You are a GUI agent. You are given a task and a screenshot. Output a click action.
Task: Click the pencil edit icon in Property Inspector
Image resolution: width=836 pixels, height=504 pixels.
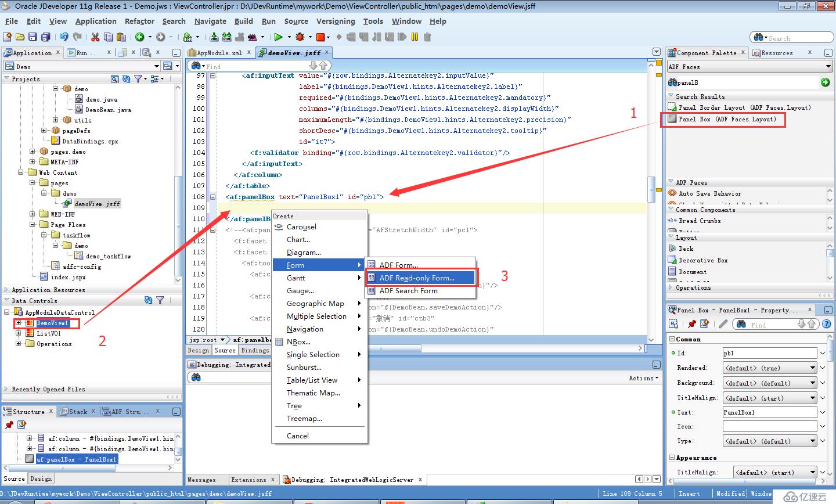coord(723,324)
